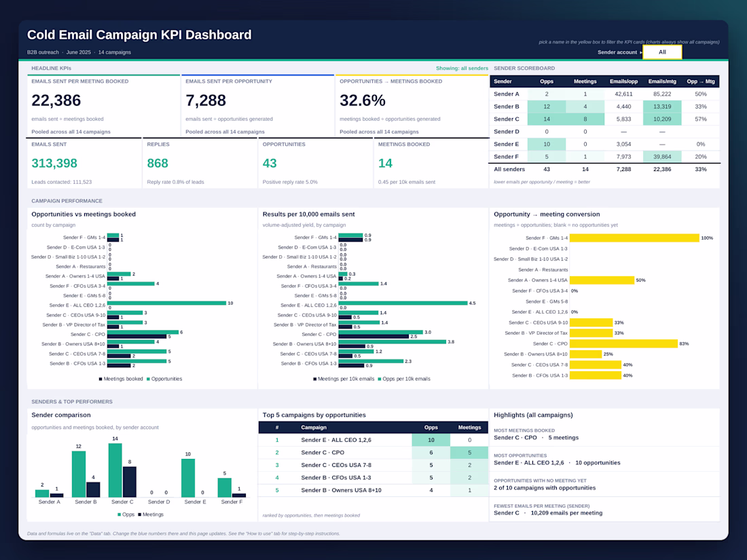Select the "Opportunities vs meetings booked" chart title

pos(84,214)
